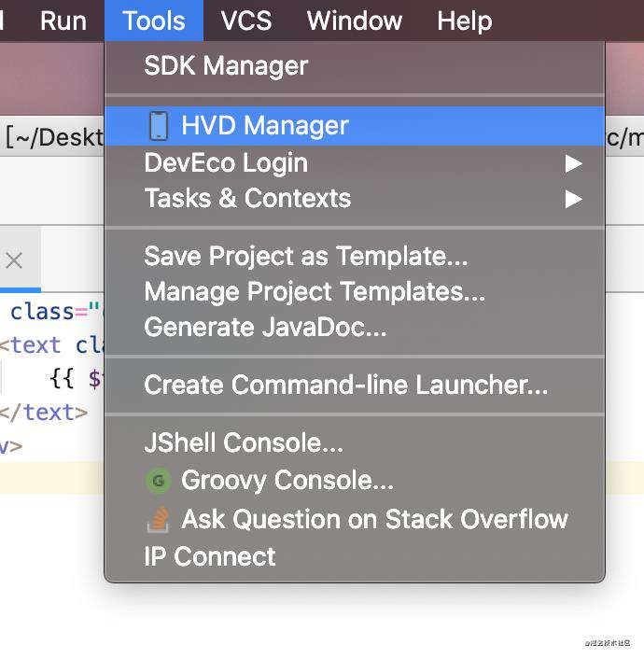Screen dimensions: 644x659
Task: Expand the Tasks & Contexts submenu arrow
Action: (573, 199)
